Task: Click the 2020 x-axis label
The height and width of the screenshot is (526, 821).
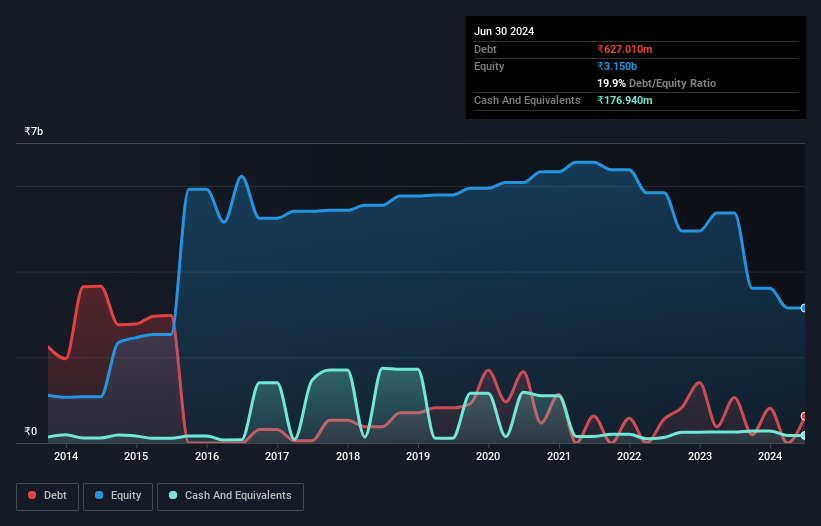Action: [488, 456]
